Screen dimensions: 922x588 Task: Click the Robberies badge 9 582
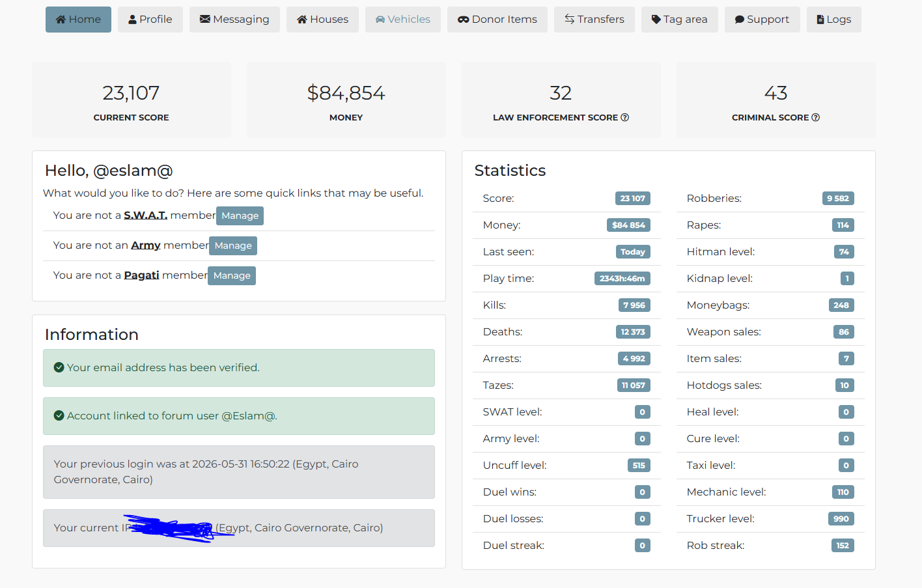click(x=838, y=199)
